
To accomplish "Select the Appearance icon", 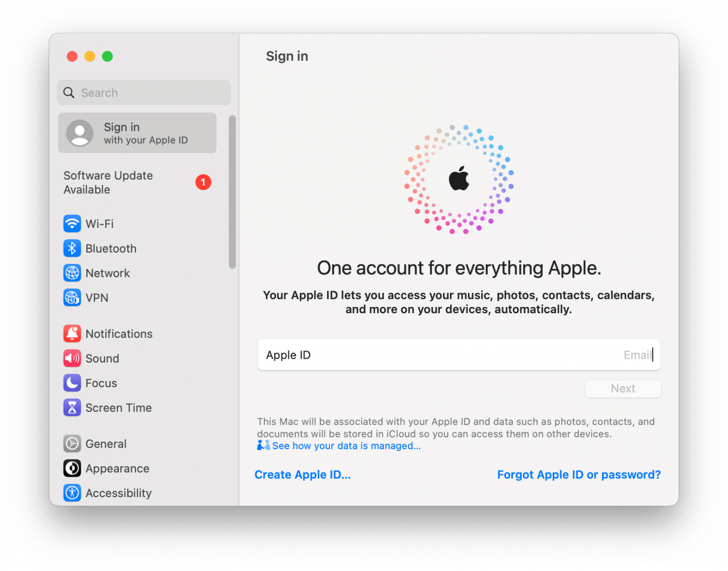I will (72, 468).
